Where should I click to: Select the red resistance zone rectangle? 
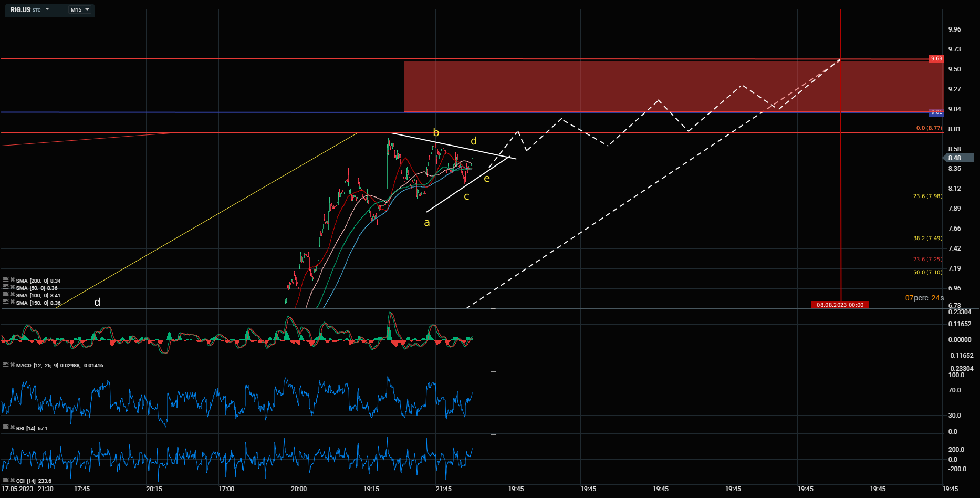[x=674, y=86]
